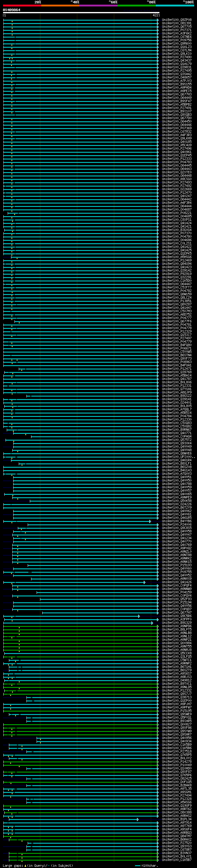Click the UniRef100_B4YYB6 label
Viewport: 197px width, 868px height.
177,521
